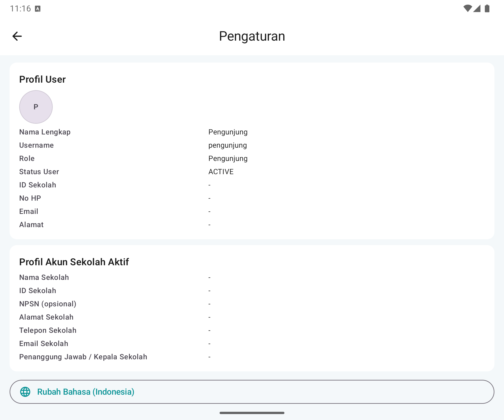
Task: Tap the keyboard language indicator icon
Action: point(38,9)
